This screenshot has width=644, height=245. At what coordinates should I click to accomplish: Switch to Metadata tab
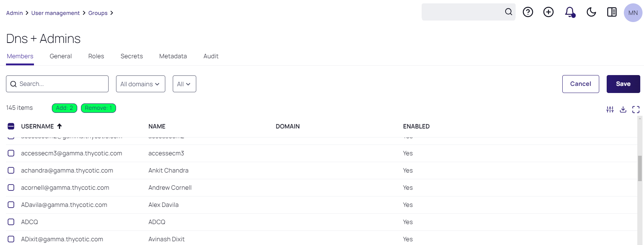(x=173, y=56)
